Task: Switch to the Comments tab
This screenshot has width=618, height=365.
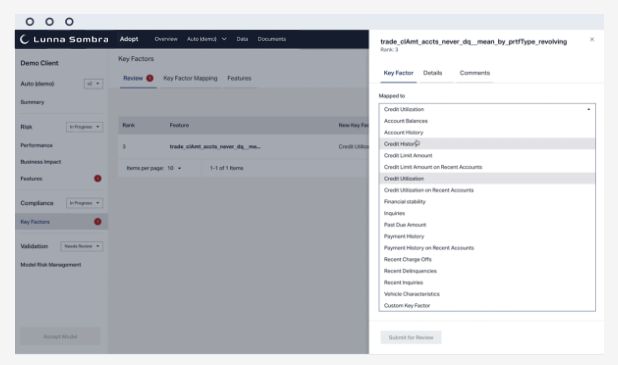Action: (475, 73)
